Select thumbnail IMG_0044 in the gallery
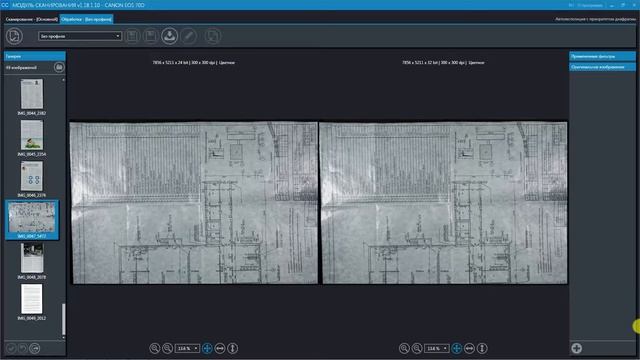Screen dimensions: 640x360 pyautogui.click(x=32, y=94)
